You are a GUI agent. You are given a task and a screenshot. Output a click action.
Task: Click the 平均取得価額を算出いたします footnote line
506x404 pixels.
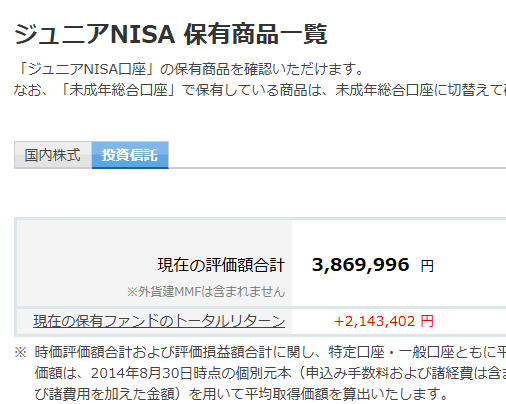(241, 394)
